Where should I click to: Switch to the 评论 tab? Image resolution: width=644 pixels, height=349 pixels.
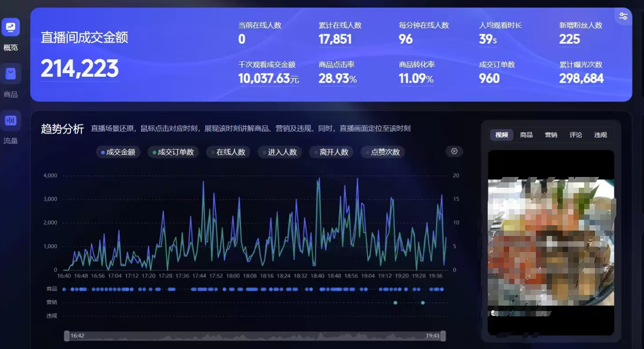576,135
